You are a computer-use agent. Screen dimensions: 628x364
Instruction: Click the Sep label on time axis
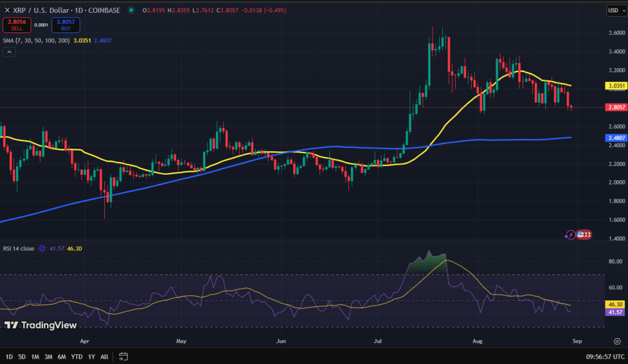(x=577, y=341)
